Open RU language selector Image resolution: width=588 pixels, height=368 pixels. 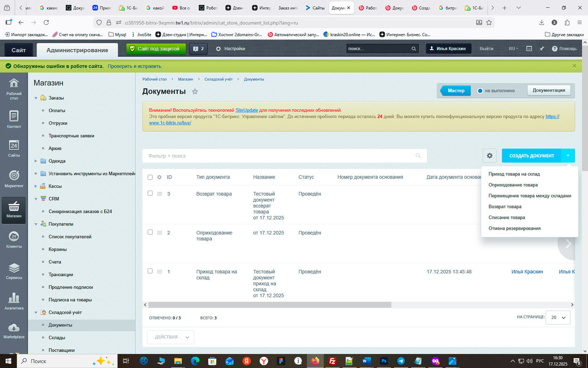[x=514, y=49]
